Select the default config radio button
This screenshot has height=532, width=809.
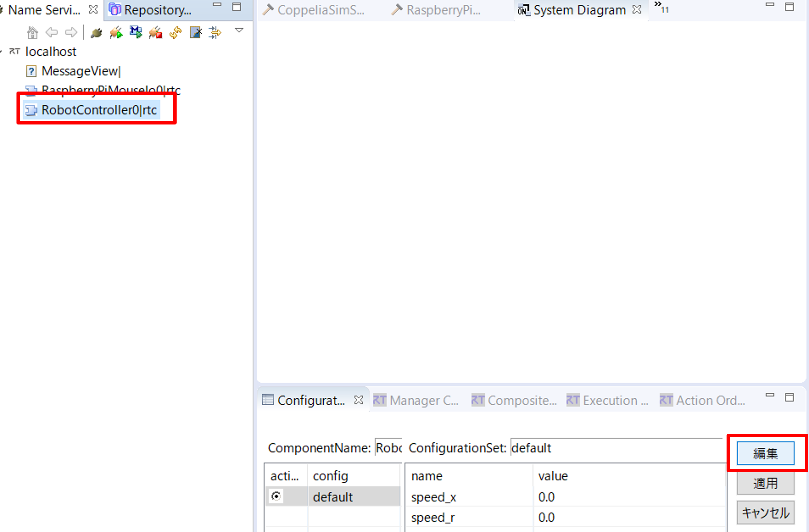[276, 496]
